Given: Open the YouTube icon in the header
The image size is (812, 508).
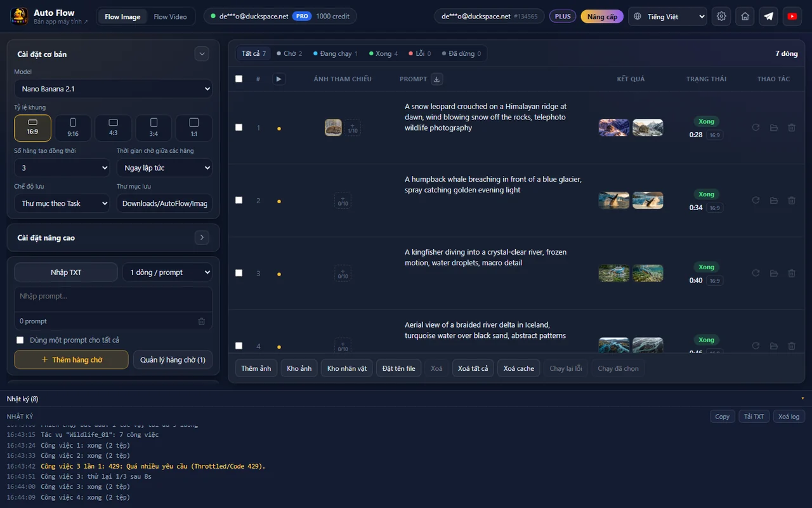Looking at the screenshot, I should coord(792,17).
